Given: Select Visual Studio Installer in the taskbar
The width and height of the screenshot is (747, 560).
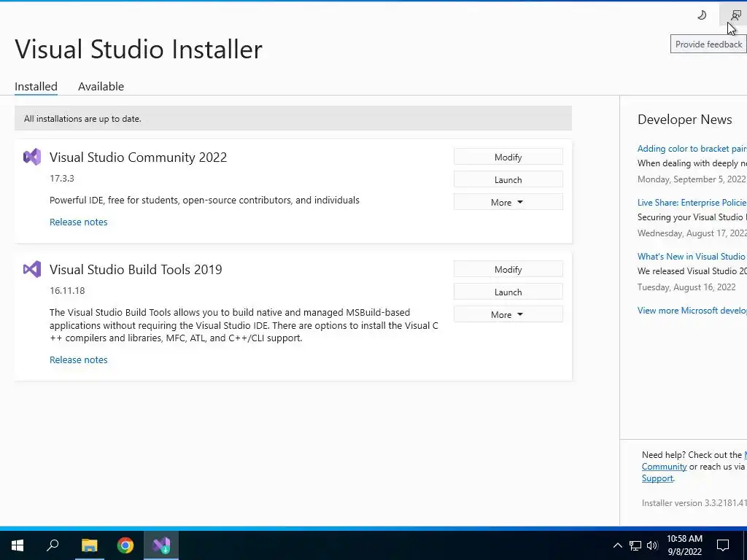Looking at the screenshot, I should 161,545.
